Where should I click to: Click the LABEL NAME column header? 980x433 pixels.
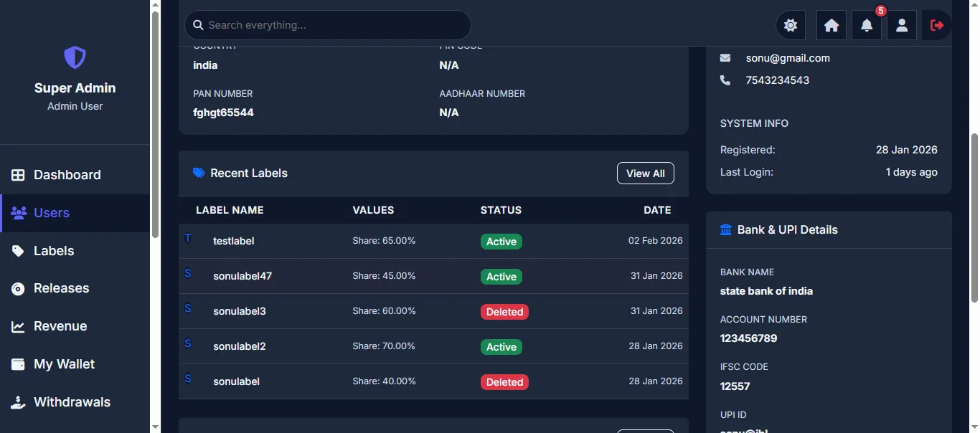tap(230, 210)
